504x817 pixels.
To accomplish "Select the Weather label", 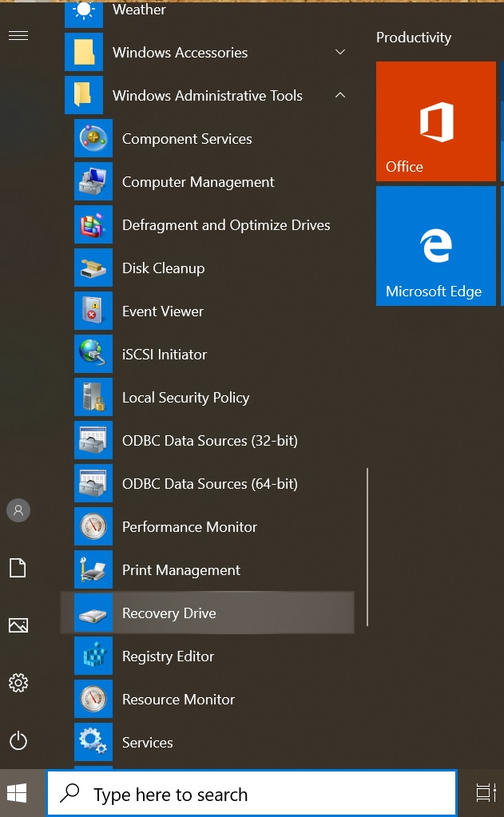I will tap(139, 10).
